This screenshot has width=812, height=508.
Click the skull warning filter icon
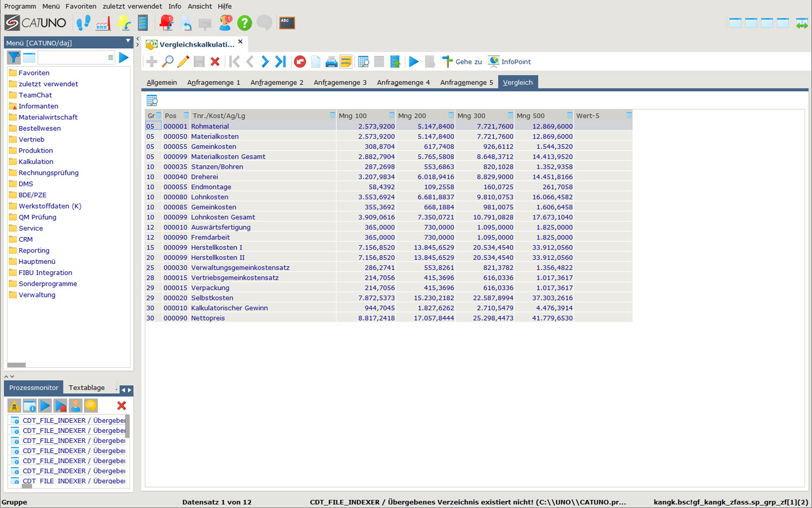click(x=14, y=406)
